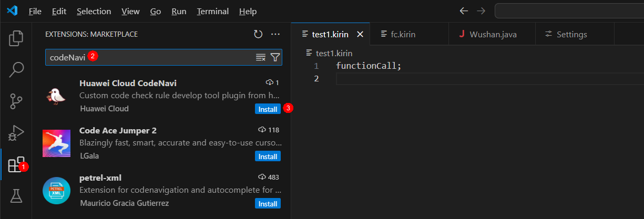Screen dimensions: 644x219
Task: Open the Testing flask icon
Action: [x=16, y=196]
